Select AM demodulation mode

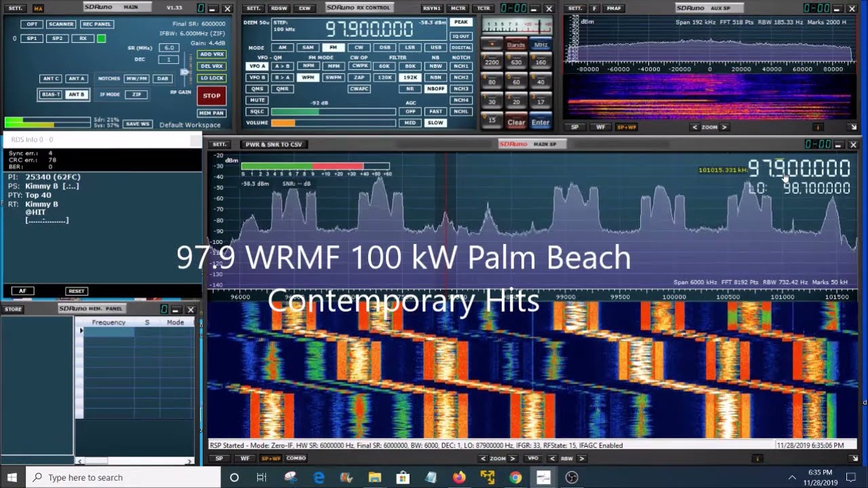283,47
